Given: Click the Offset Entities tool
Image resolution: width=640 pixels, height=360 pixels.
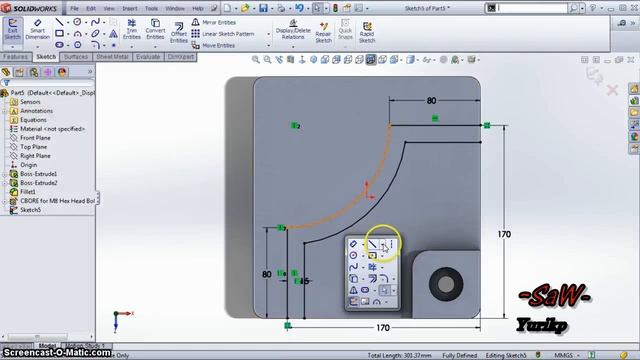Looking at the screenshot, I should pos(178,33).
